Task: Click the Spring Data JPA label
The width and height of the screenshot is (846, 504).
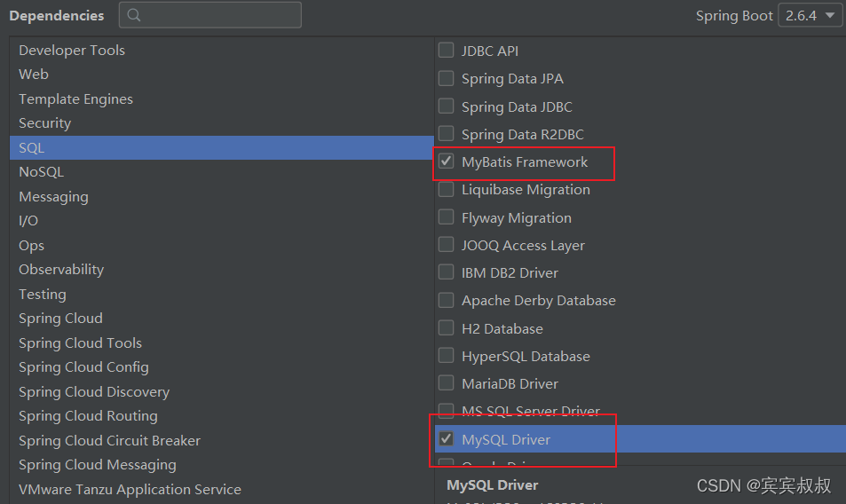Action: 512,79
